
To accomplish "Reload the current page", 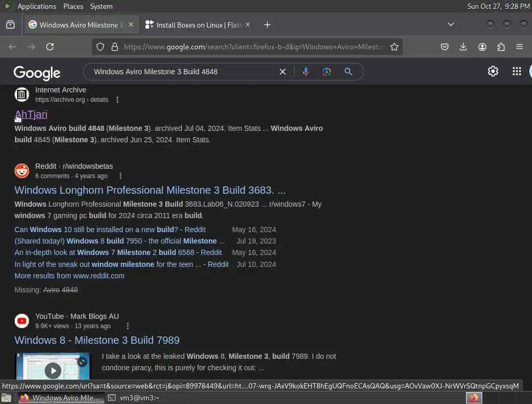I will [50, 47].
